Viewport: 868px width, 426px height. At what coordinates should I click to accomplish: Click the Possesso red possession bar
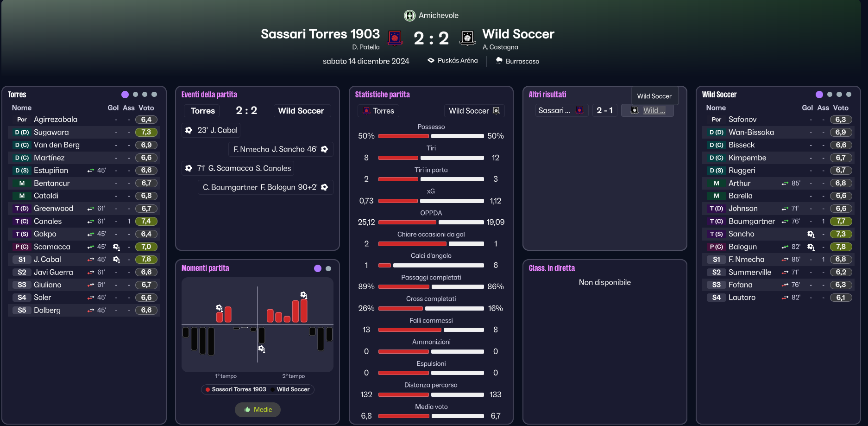pyautogui.click(x=403, y=136)
